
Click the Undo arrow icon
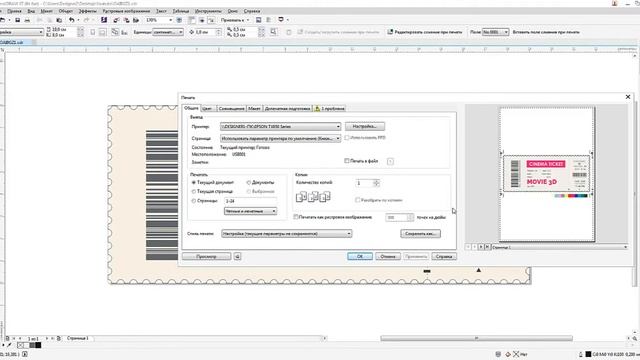pos(72,20)
